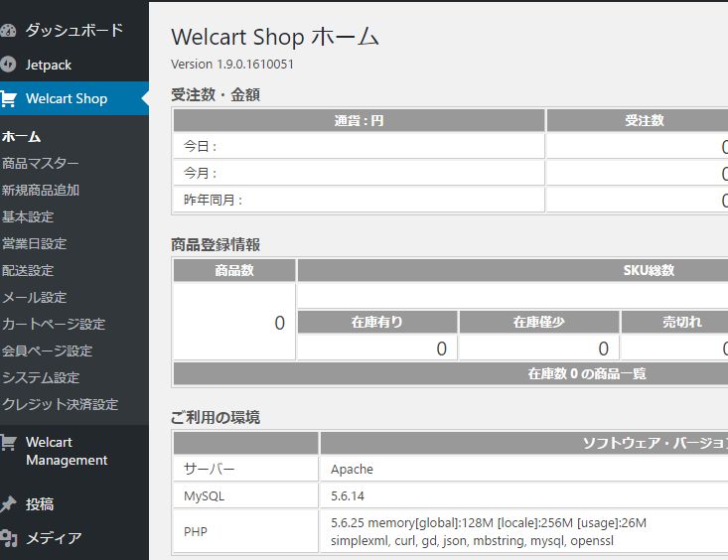728x560 pixels.
Task: Open ダッシュボード menu
Action: point(74,30)
